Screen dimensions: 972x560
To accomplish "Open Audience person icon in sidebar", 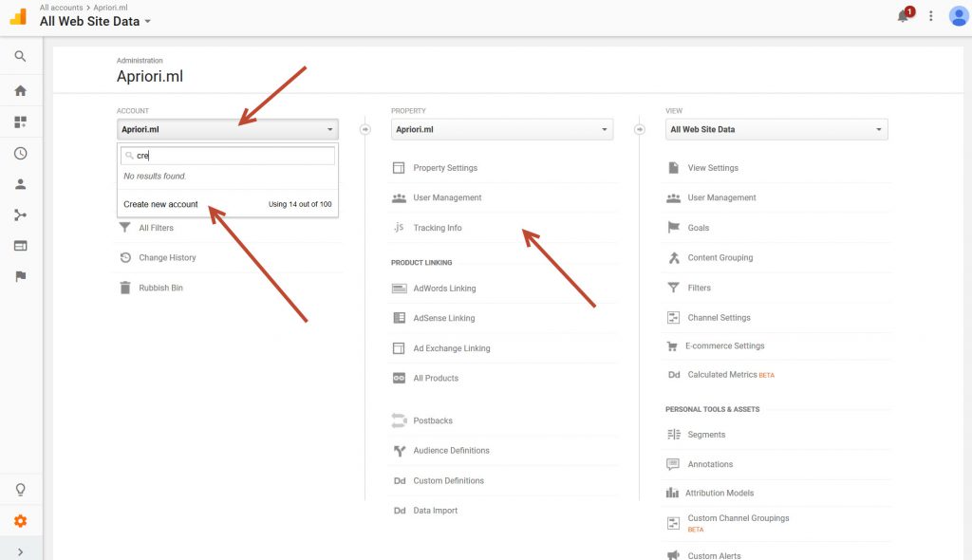I will click(20, 184).
